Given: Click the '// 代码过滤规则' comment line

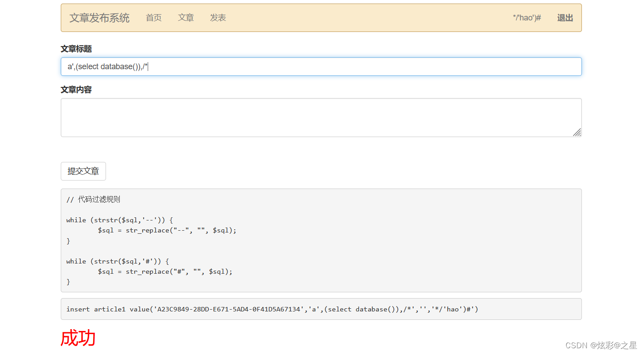Looking at the screenshot, I should click(93, 200).
